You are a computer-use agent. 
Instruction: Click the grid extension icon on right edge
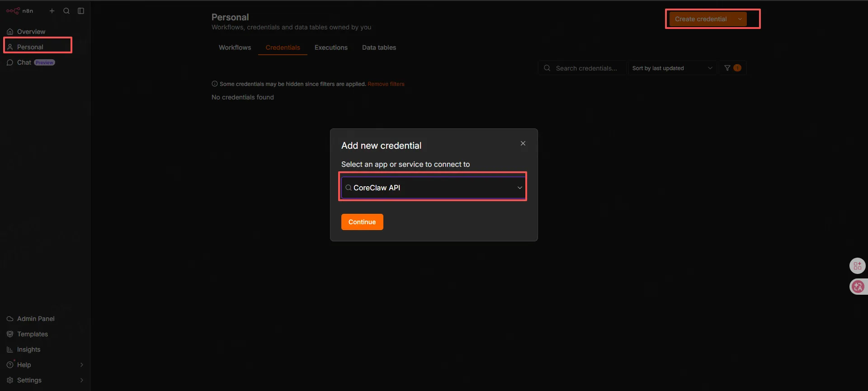pos(858,266)
